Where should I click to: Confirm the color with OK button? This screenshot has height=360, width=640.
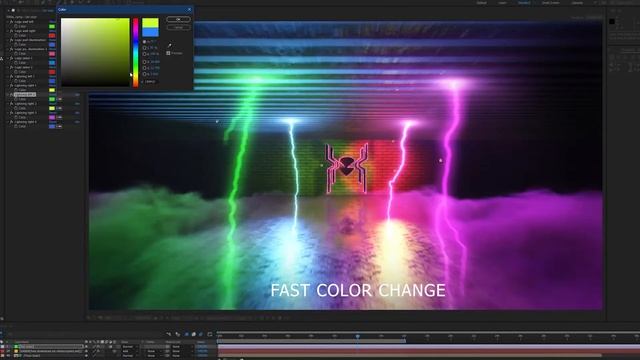(x=178, y=19)
